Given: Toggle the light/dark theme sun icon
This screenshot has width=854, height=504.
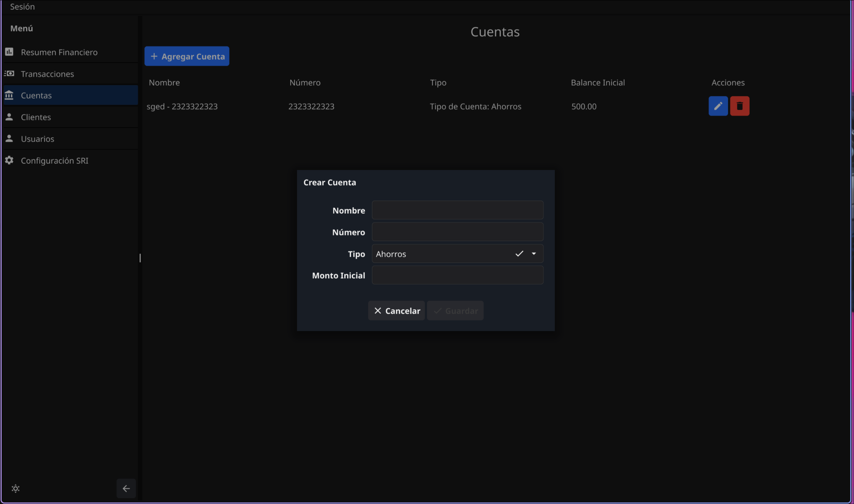Looking at the screenshot, I should point(16,488).
